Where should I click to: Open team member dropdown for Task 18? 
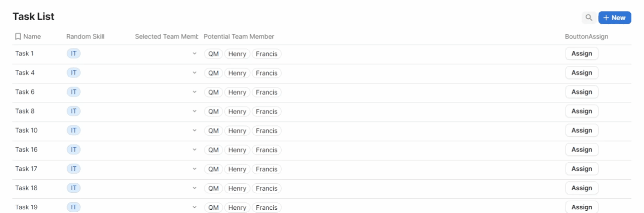click(x=195, y=188)
